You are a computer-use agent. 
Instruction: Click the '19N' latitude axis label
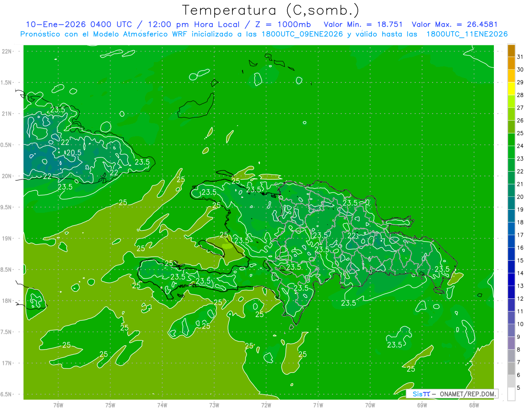pyautogui.click(x=7, y=239)
